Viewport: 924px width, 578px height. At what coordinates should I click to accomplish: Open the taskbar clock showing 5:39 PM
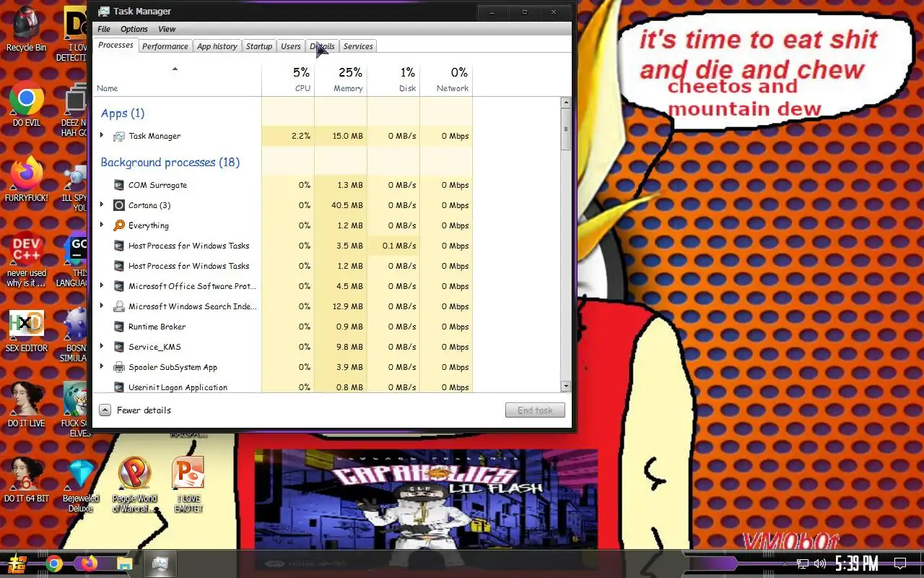(x=857, y=564)
